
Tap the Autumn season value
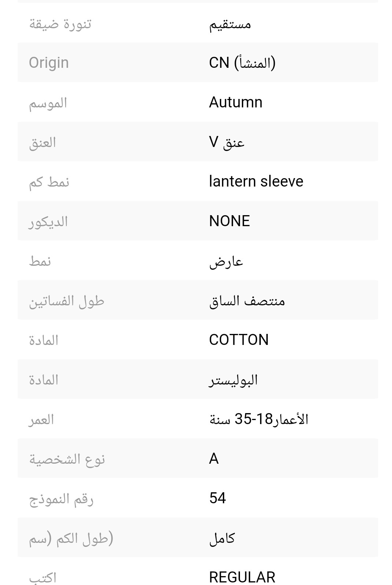236,102
